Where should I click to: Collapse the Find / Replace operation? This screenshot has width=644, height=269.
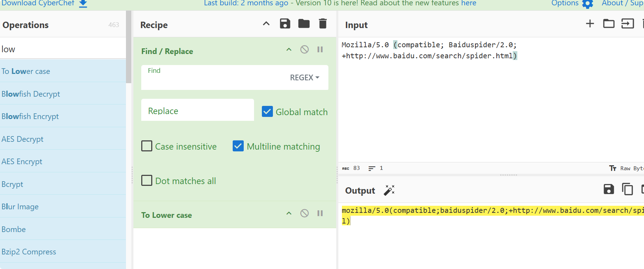point(289,50)
